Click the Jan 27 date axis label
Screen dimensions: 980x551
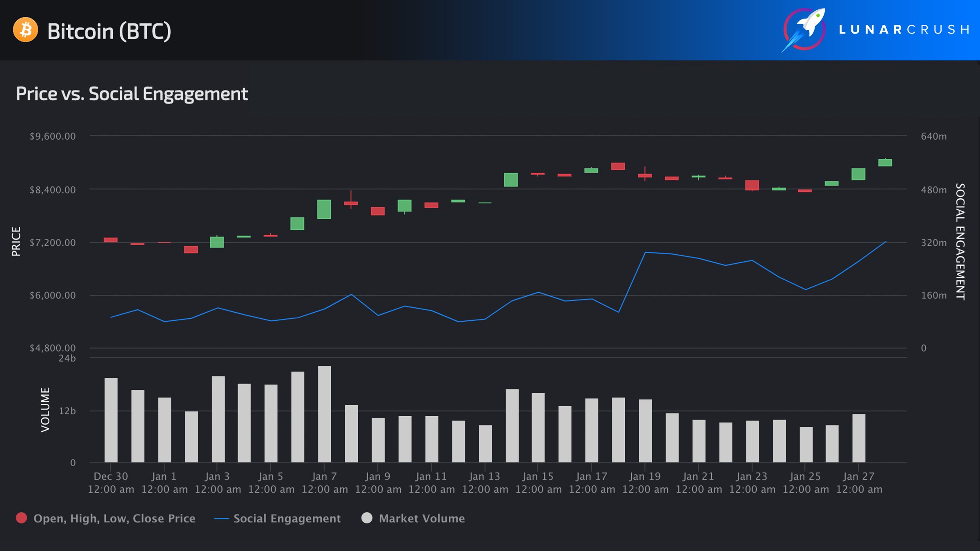pyautogui.click(x=859, y=483)
